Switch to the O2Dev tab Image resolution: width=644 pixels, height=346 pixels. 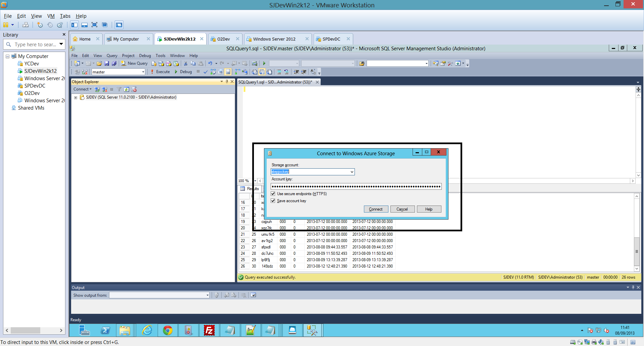224,39
